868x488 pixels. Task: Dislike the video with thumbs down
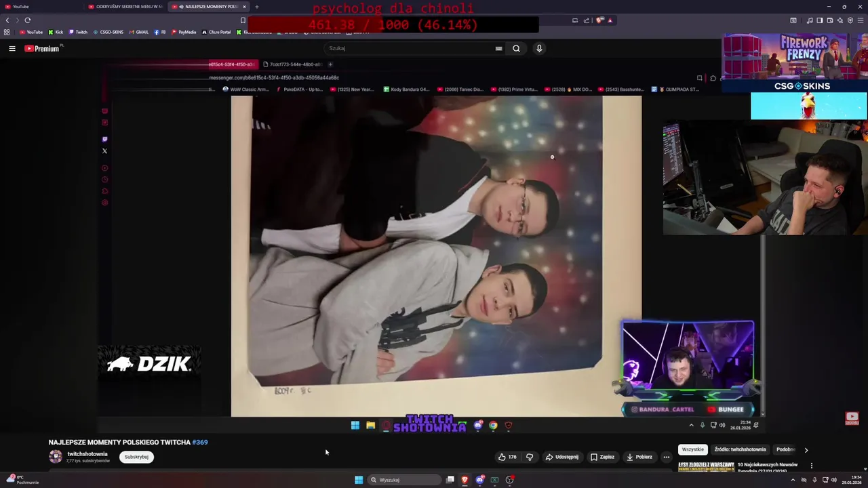click(530, 457)
